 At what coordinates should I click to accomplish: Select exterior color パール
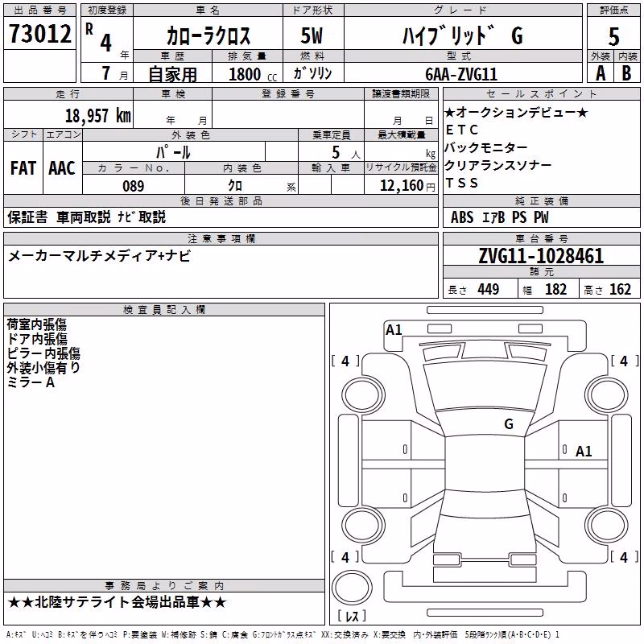pos(173,152)
